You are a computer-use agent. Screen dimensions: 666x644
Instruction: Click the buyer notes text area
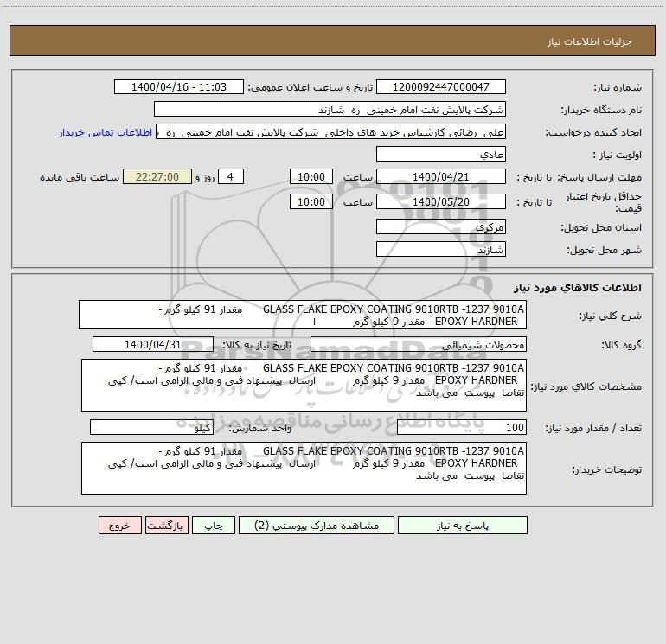pos(304,469)
